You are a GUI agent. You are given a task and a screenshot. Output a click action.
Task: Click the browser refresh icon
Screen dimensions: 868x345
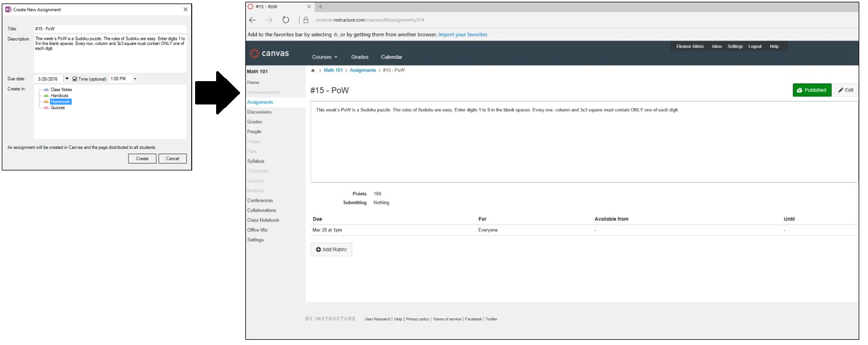[286, 20]
